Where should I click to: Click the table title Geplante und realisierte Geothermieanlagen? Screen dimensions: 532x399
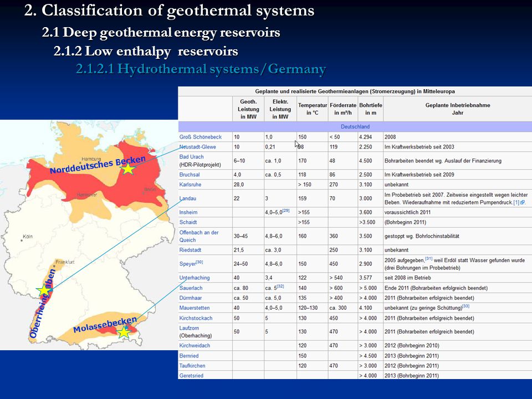coord(355,91)
